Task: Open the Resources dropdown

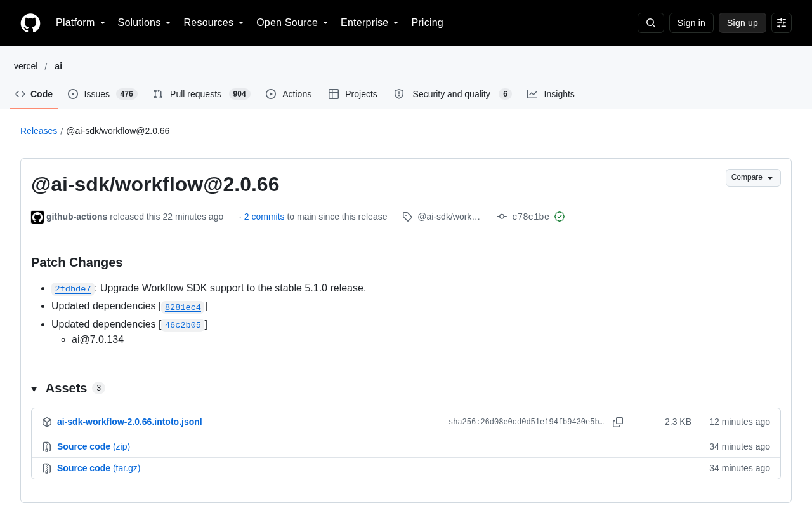Action: (x=214, y=23)
